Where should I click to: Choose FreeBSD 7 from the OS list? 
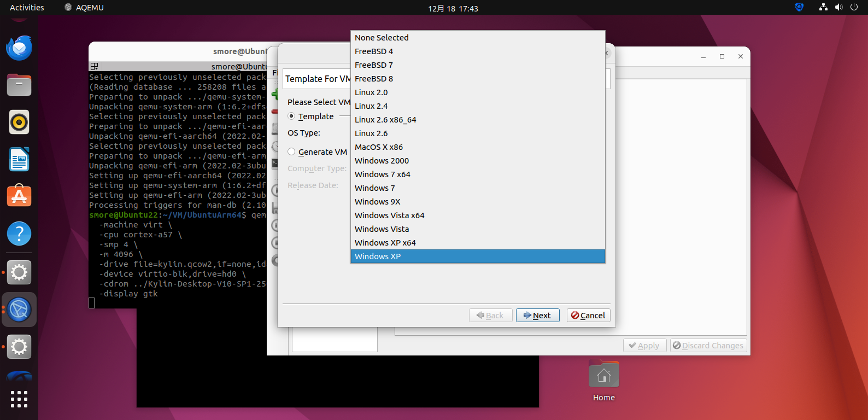[x=478, y=65]
